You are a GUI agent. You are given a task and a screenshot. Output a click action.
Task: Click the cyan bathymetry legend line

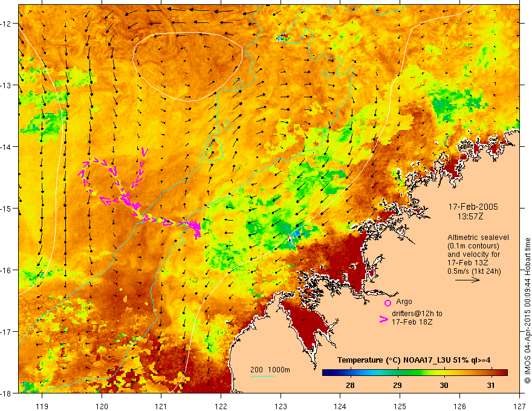pyautogui.click(x=262, y=377)
